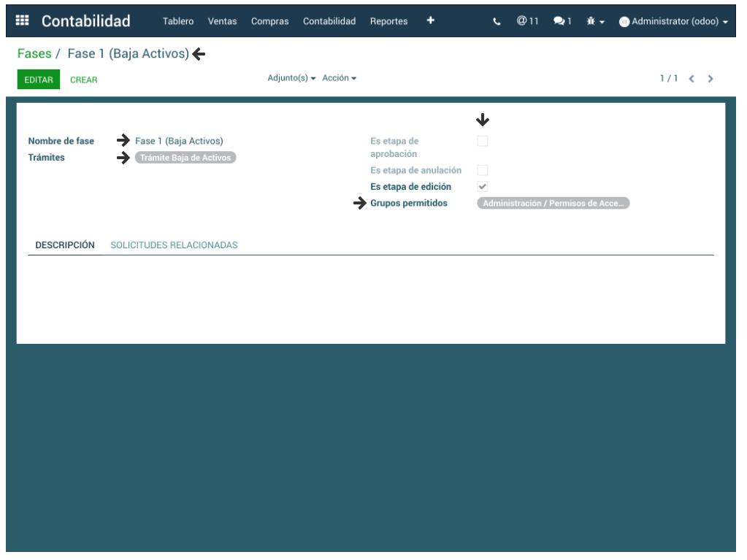Click the phone call icon
Screen dimensions: 747x560
pyautogui.click(x=497, y=22)
